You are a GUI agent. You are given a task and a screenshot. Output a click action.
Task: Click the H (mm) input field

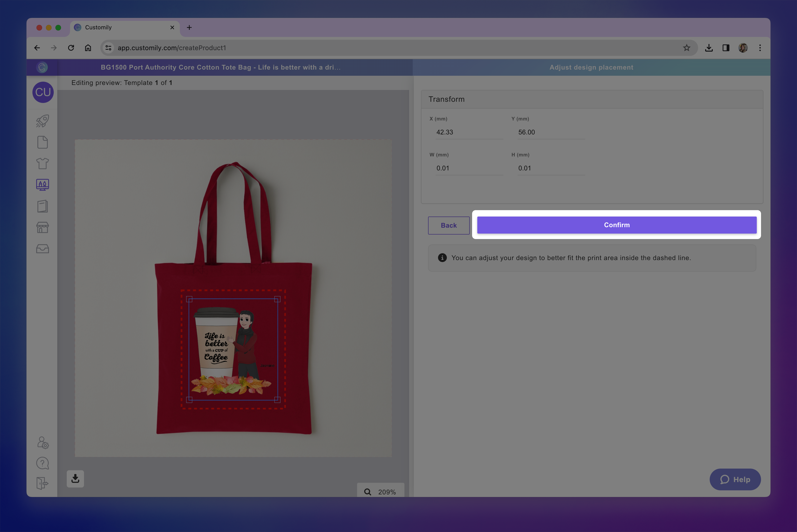pos(550,168)
